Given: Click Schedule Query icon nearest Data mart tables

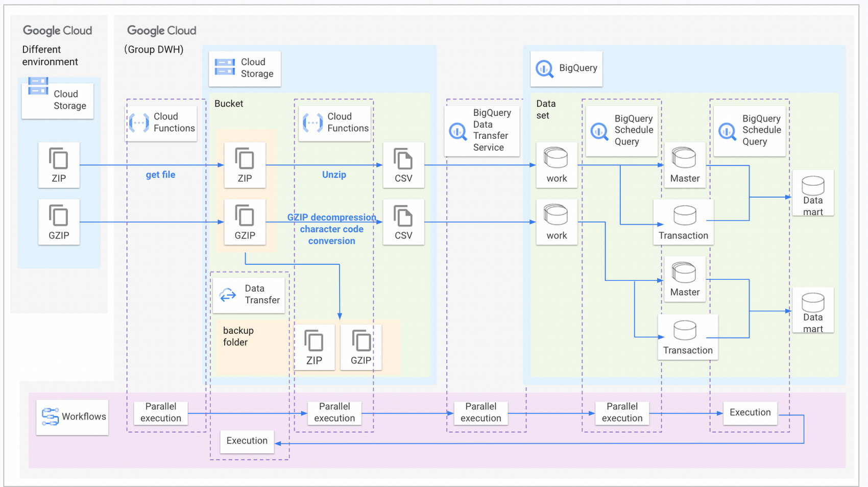Looking at the screenshot, I should click(727, 132).
